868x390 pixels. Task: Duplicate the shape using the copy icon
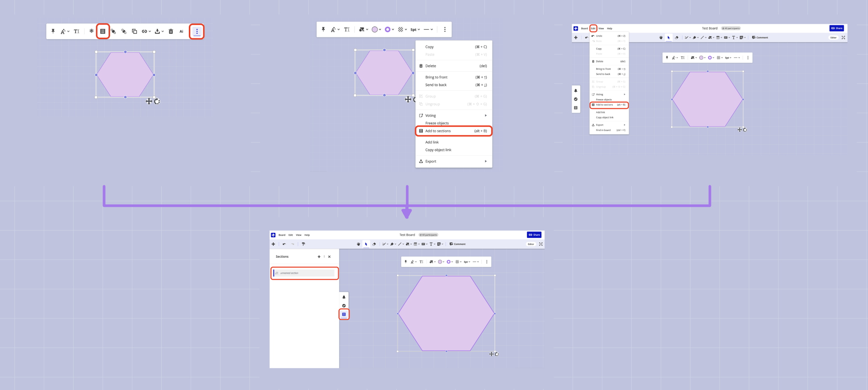pos(134,31)
